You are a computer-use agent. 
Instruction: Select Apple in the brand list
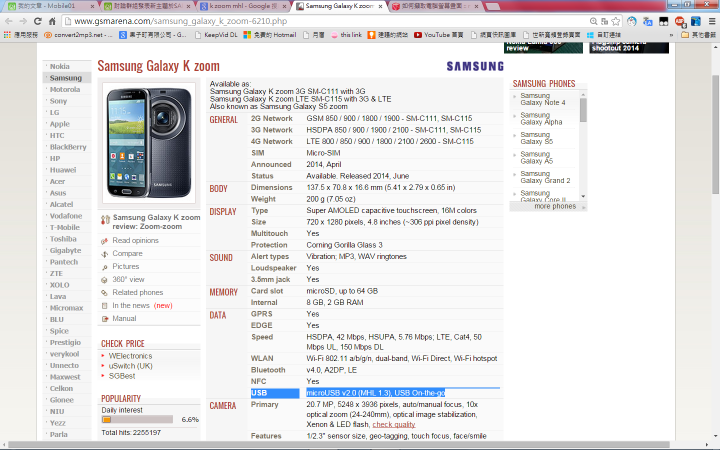(60, 124)
